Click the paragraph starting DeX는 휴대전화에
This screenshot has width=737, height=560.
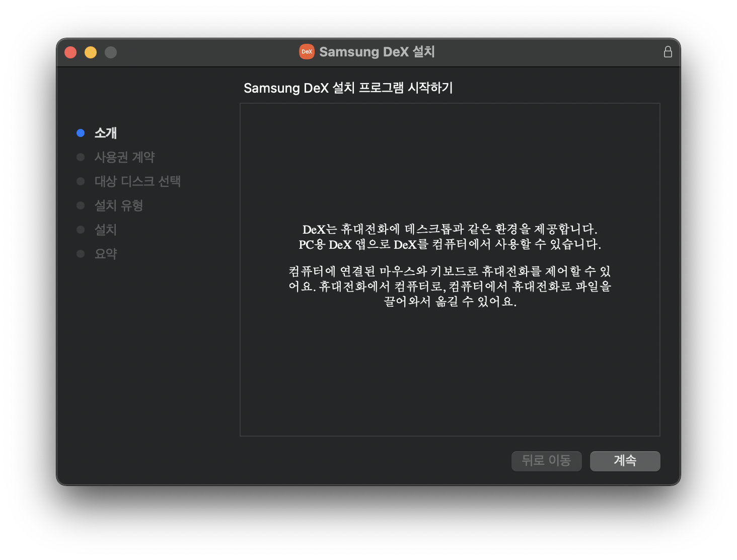pos(450,237)
